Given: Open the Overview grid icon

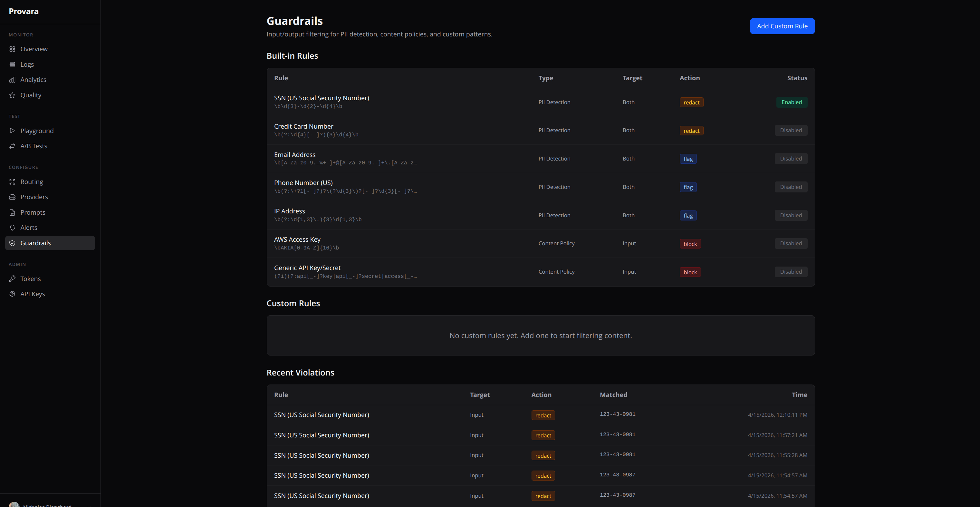Looking at the screenshot, I should pyautogui.click(x=12, y=49).
